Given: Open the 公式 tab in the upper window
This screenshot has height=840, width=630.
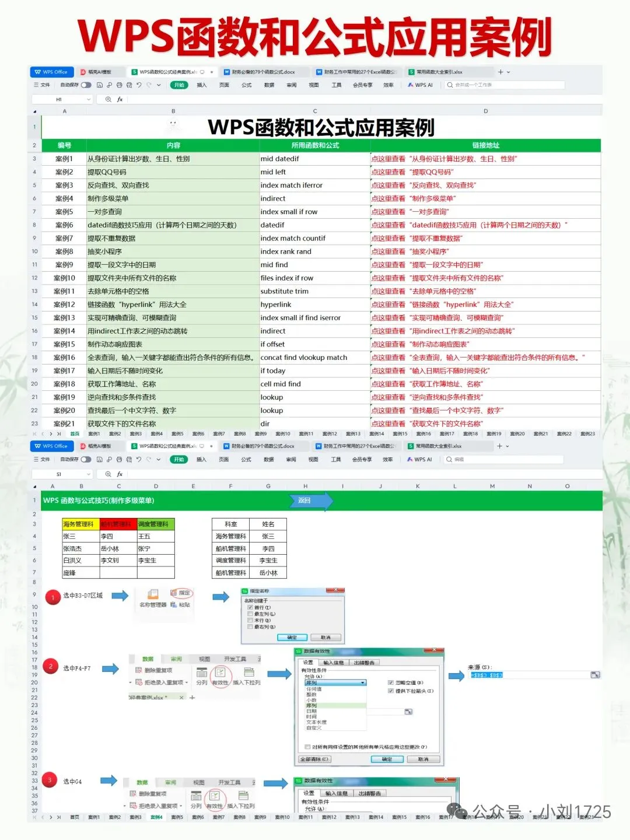Looking at the screenshot, I should [x=247, y=85].
